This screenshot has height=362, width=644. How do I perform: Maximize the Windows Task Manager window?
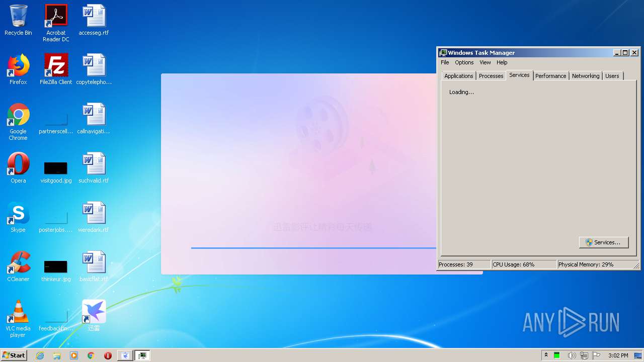click(625, 53)
